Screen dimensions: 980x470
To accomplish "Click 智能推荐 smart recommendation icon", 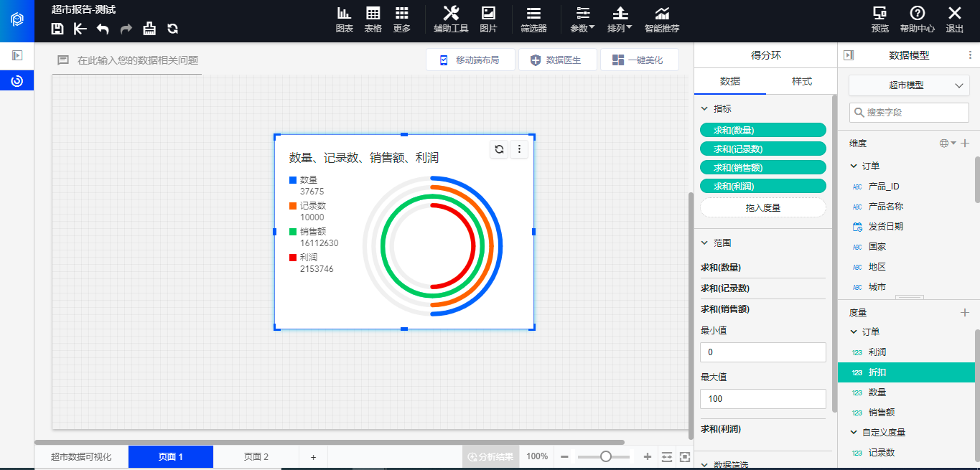I will pos(661,19).
